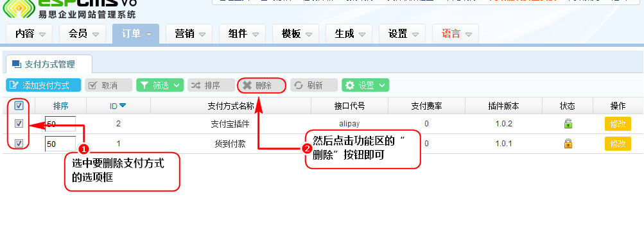Click the ID column sort arrow
Viewport: 644px width, 245px height.
tap(123, 106)
